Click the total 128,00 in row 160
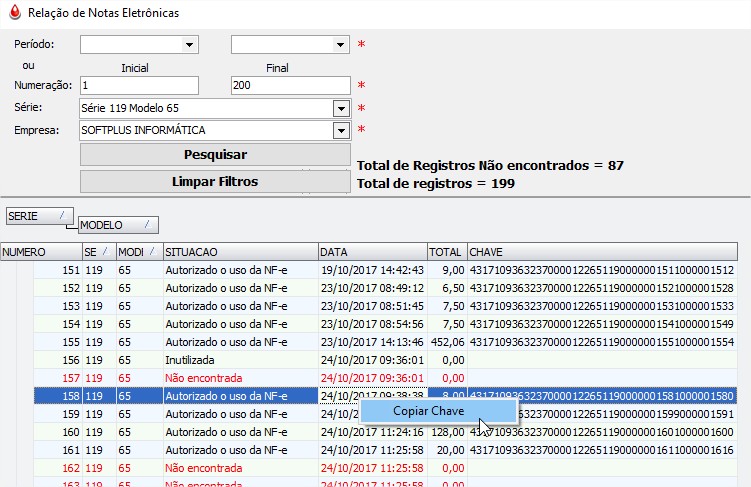Screen dimensions: 751x487 point(448,432)
